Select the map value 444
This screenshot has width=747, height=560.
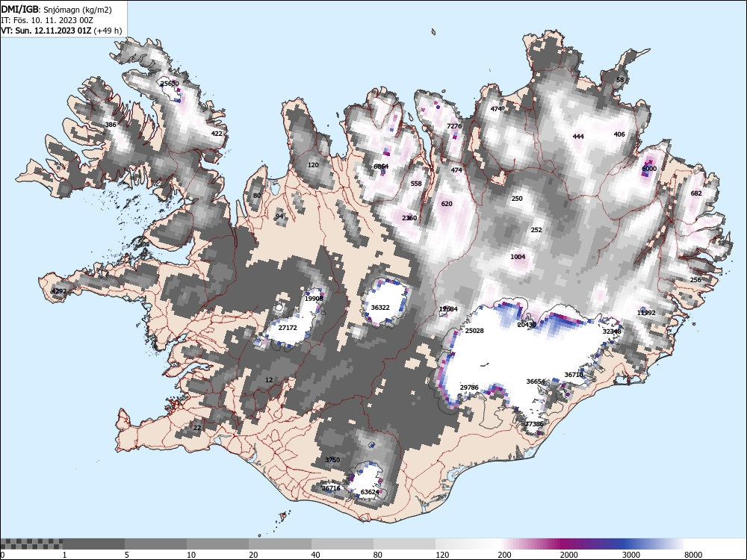click(x=578, y=137)
